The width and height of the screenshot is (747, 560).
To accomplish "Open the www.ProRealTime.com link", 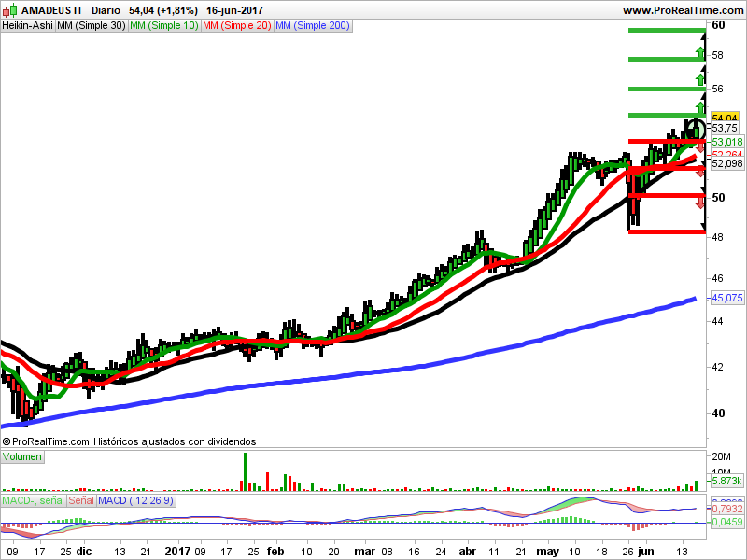I will pyautogui.click(x=684, y=10).
